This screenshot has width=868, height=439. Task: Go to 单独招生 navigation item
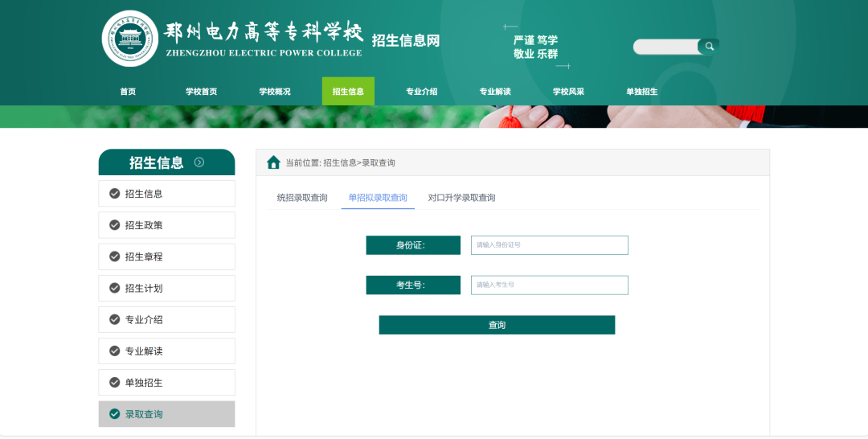click(641, 92)
